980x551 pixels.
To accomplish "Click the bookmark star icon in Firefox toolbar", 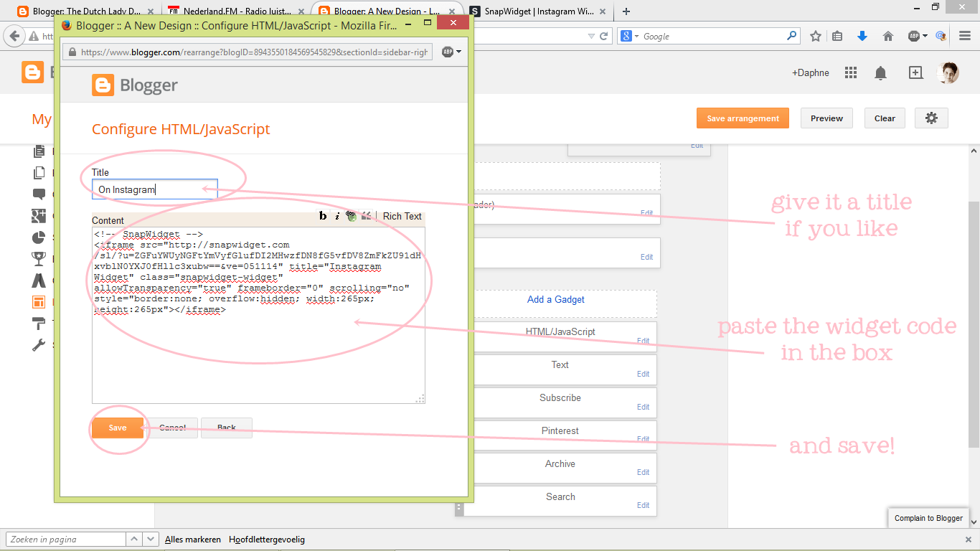I will (816, 36).
